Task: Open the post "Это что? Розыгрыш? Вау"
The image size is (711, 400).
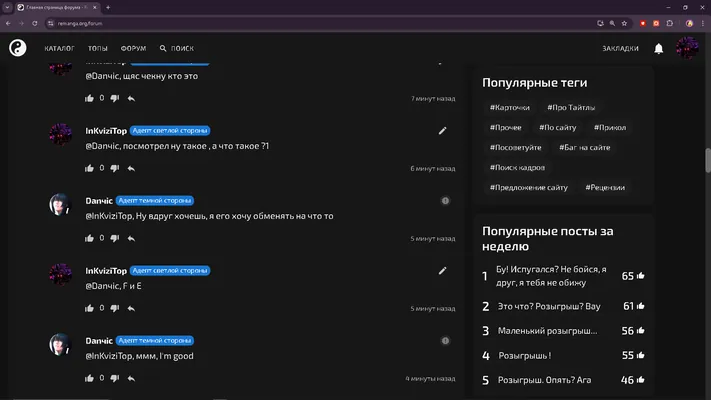Action: [549, 307]
